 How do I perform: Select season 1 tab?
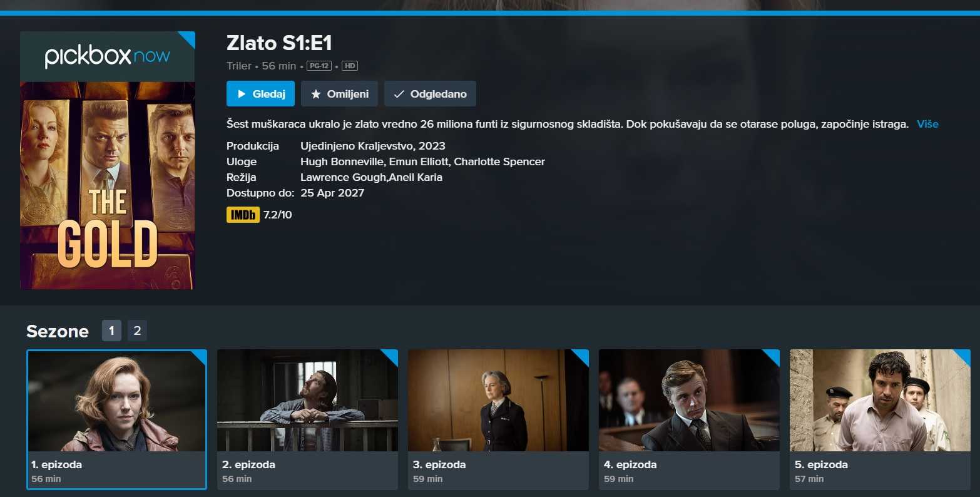[x=111, y=330]
